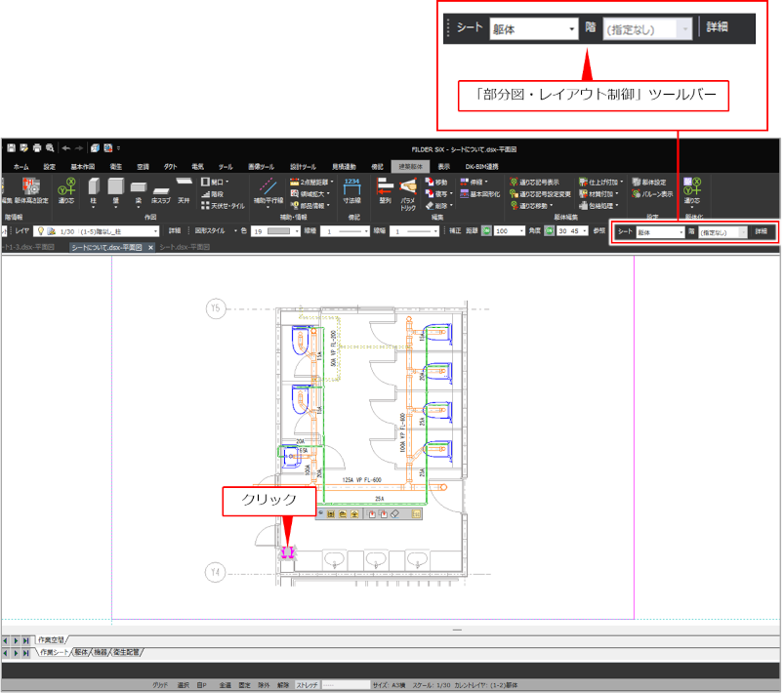Choose the 補助平行線 auxiliary parallel line tool
Screen dimensions: 784x693
[267, 187]
